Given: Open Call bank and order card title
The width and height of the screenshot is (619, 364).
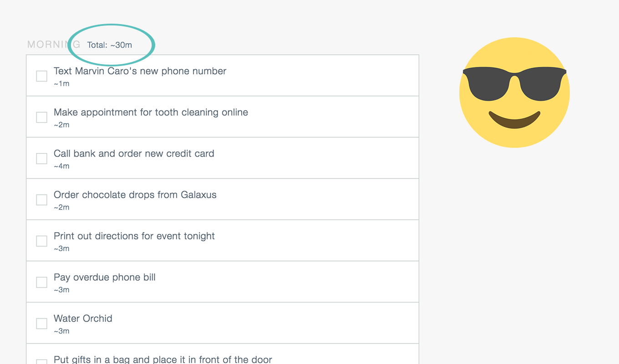Looking at the screenshot, I should click(x=134, y=153).
